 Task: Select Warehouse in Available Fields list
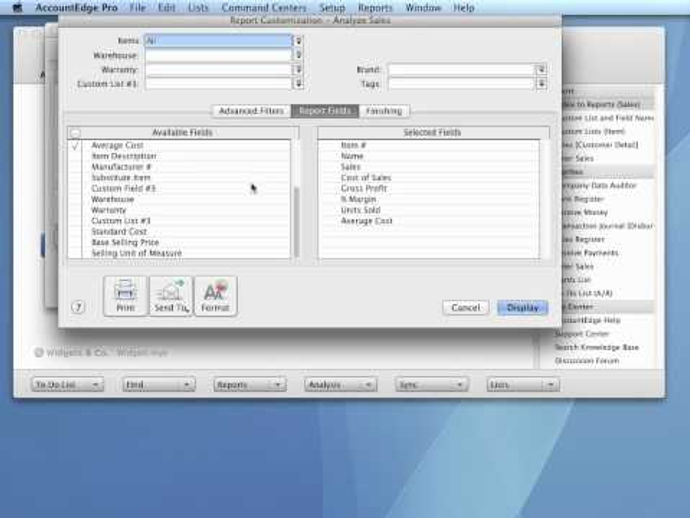click(112, 199)
